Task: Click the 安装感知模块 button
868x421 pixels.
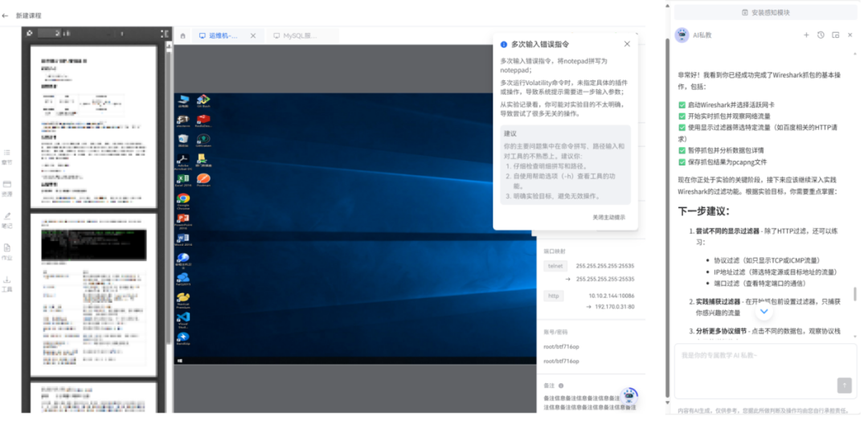Action: [x=765, y=12]
